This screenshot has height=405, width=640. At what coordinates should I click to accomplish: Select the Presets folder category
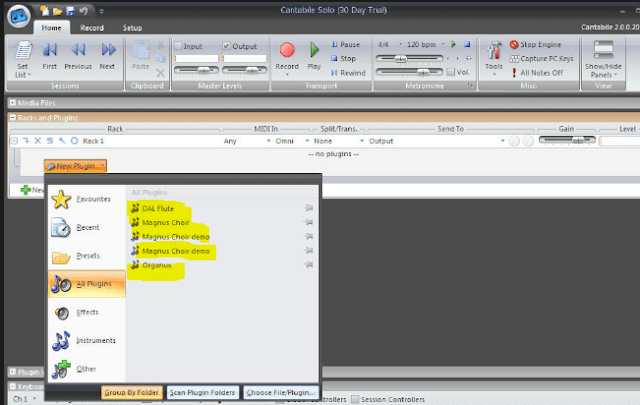(x=87, y=256)
